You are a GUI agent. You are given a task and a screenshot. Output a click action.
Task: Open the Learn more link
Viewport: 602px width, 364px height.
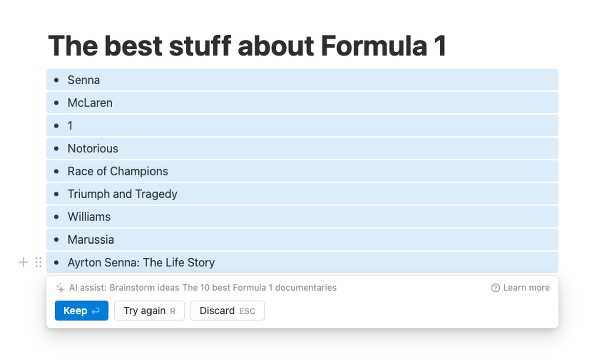526,288
